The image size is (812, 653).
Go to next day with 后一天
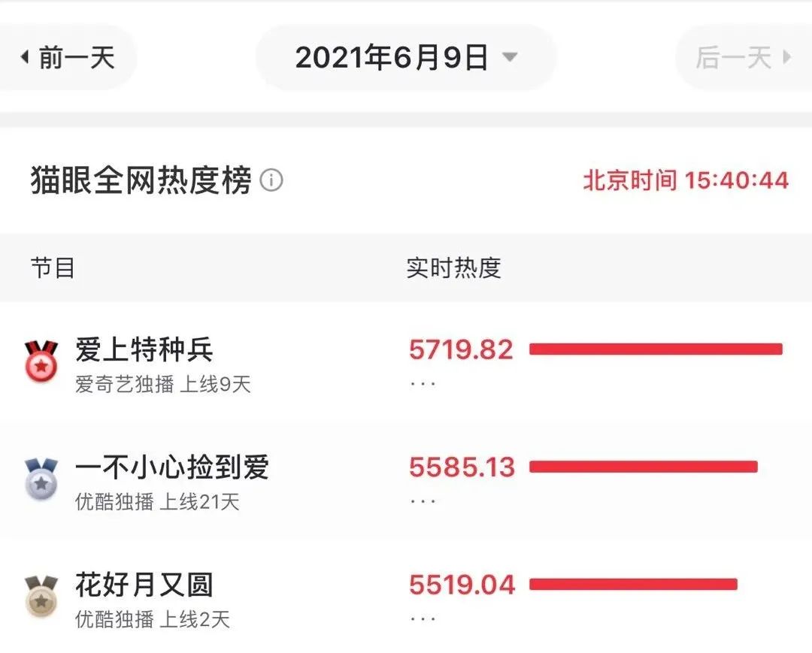[x=744, y=57]
